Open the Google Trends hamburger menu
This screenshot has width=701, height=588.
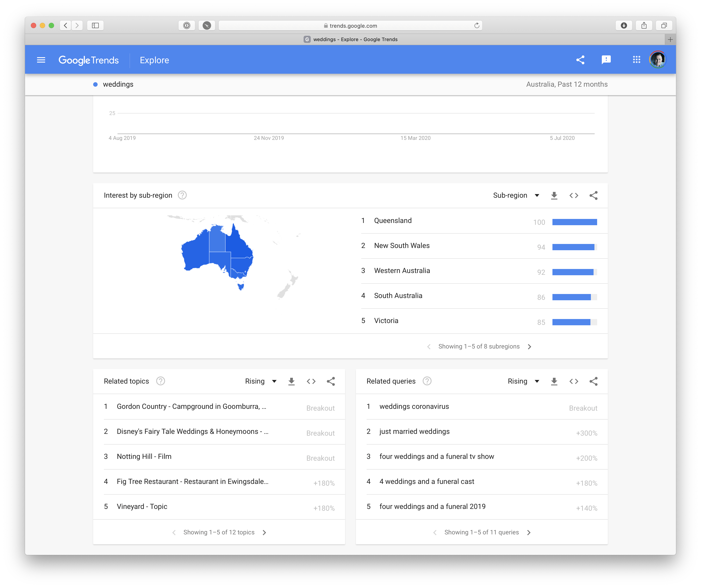(x=41, y=60)
